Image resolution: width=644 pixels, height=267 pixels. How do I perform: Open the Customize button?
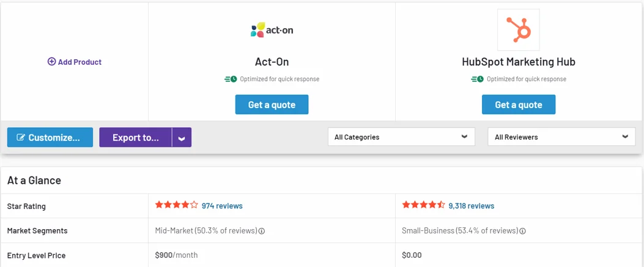tap(50, 137)
